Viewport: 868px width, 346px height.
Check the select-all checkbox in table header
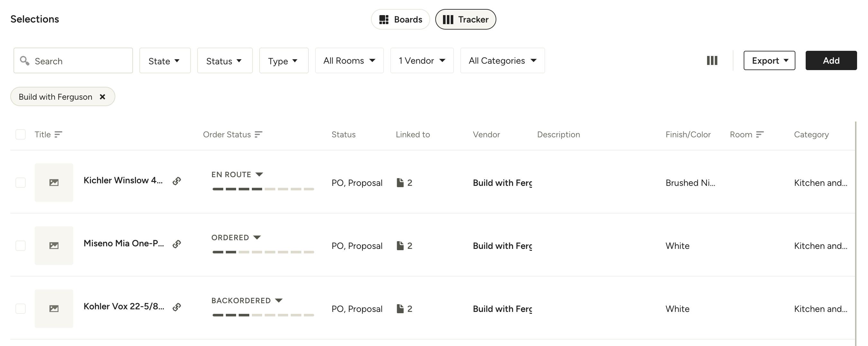pyautogui.click(x=21, y=134)
